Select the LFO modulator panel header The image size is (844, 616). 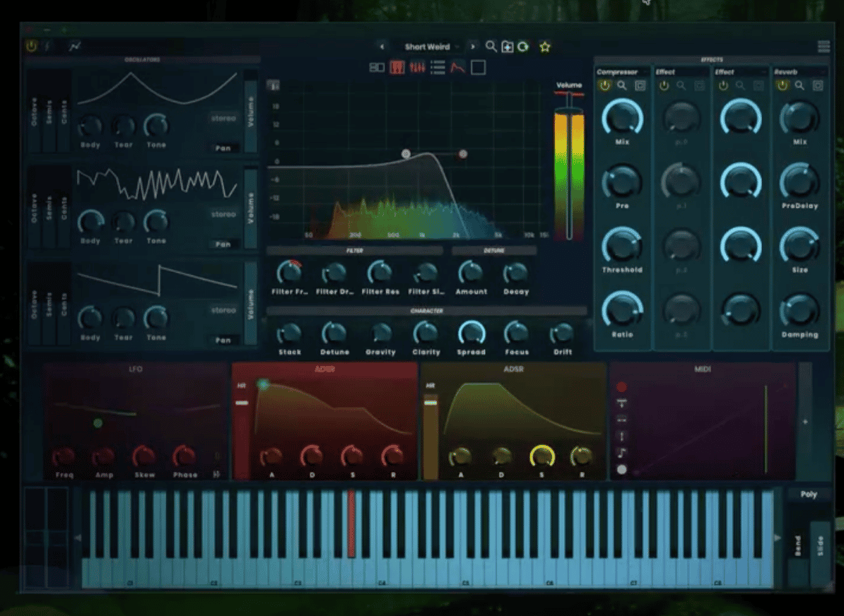[x=136, y=369]
